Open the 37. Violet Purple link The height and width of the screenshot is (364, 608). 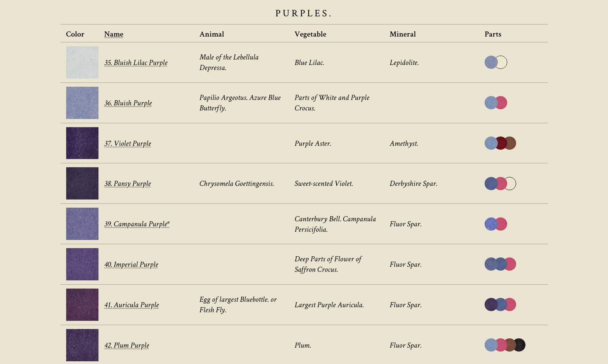(128, 143)
